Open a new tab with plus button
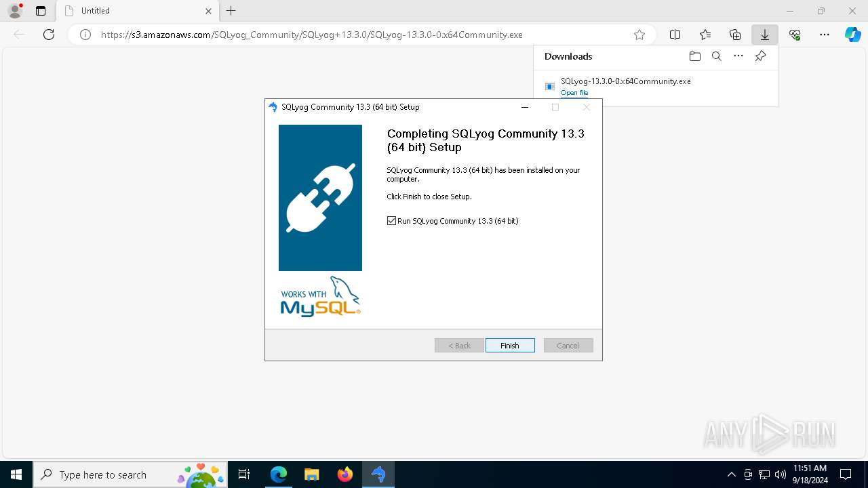 [231, 11]
